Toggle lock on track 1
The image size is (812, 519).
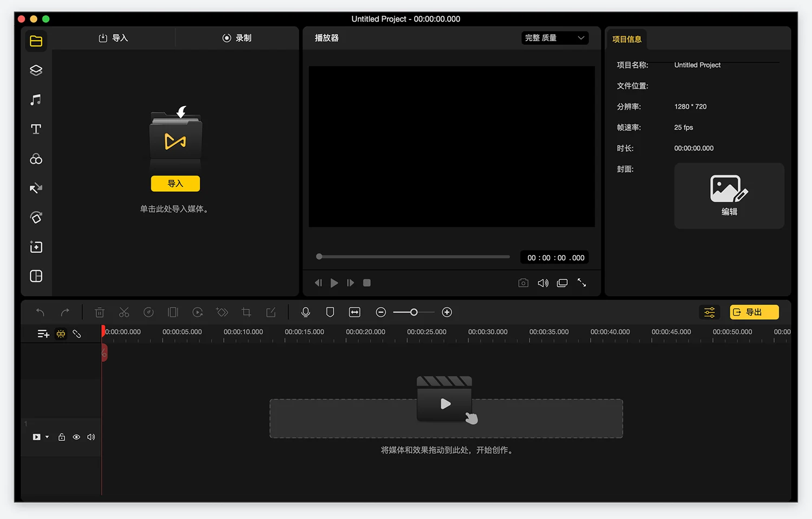62,437
